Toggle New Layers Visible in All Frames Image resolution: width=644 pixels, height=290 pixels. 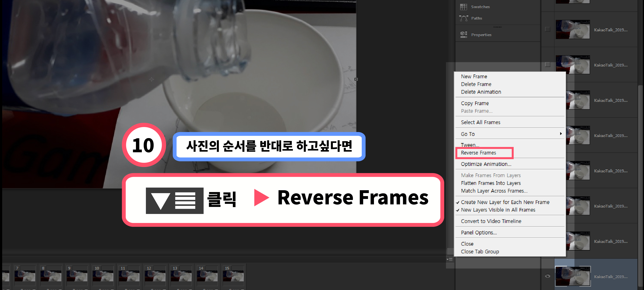click(x=498, y=210)
